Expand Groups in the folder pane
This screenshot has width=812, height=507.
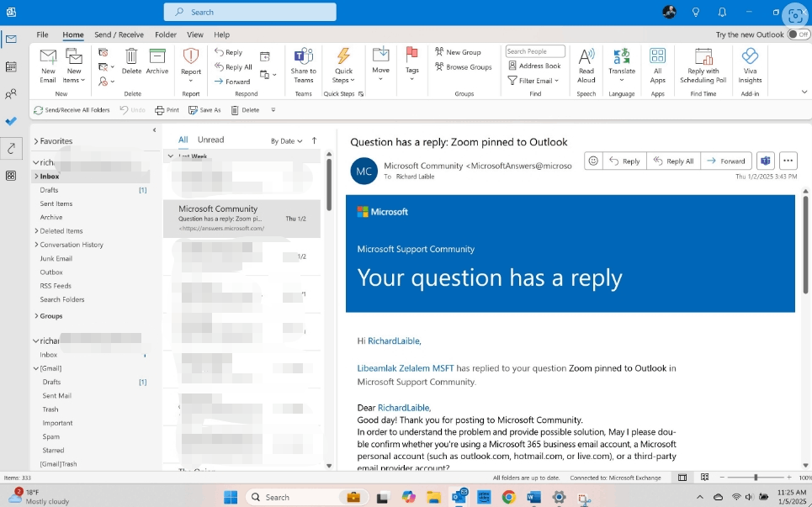tap(36, 316)
